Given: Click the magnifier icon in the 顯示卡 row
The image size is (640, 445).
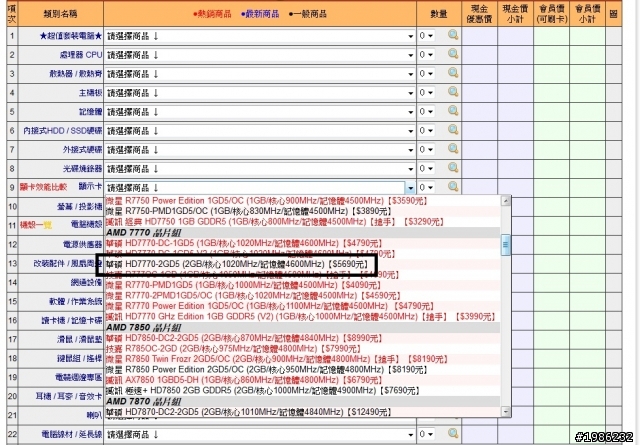Looking at the screenshot, I should click(453, 187).
